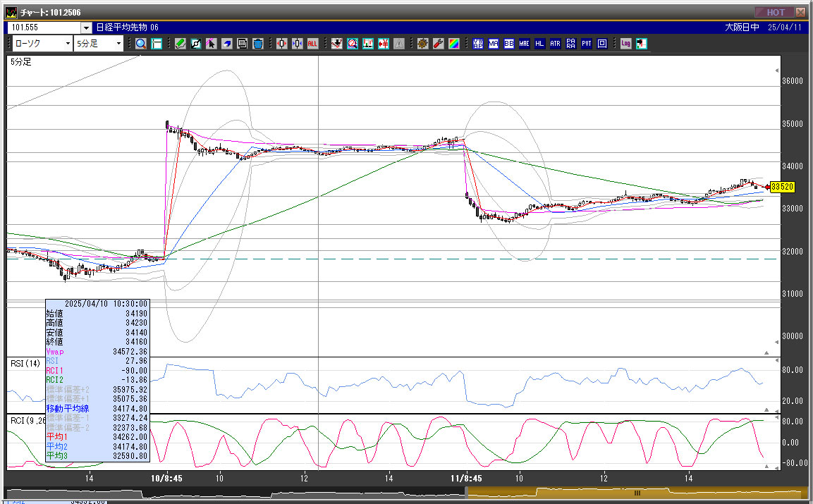Click the 33520 current price label
The width and height of the screenshot is (813, 504).
782,187
